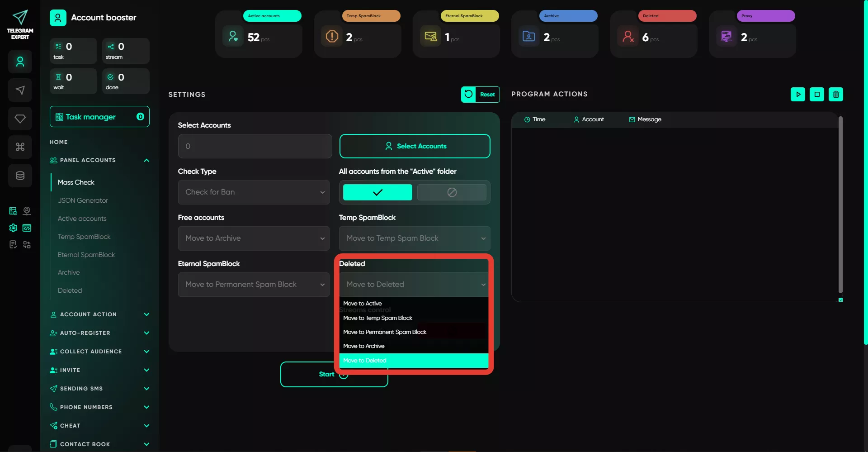868x452 pixels.
Task: Expand the Phone Numbers section
Action: click(x=99, y=407)
